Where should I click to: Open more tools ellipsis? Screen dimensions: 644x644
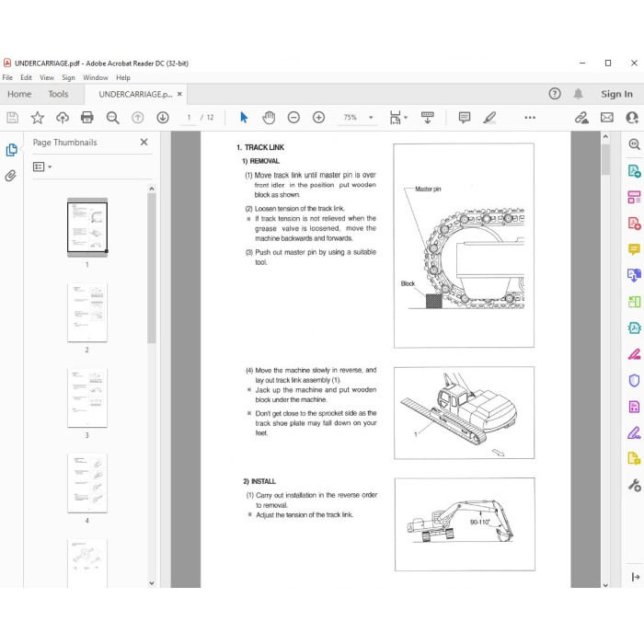[530, 118]
